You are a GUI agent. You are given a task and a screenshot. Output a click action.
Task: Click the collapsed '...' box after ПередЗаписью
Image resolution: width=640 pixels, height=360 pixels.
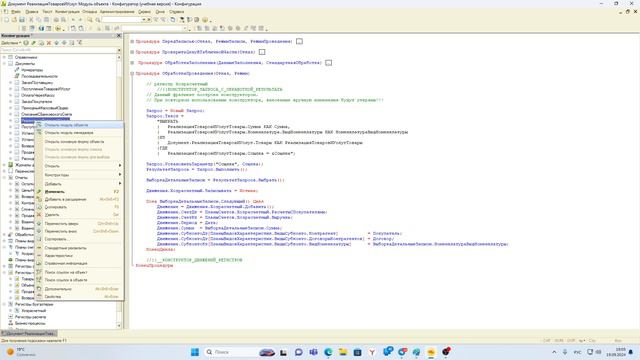299,42
